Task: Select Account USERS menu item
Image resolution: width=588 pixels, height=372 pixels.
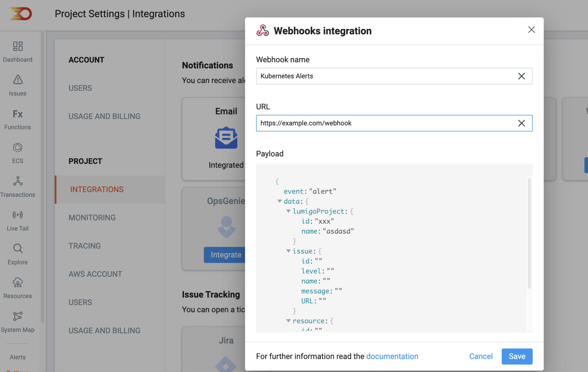Action: point(80,88)
